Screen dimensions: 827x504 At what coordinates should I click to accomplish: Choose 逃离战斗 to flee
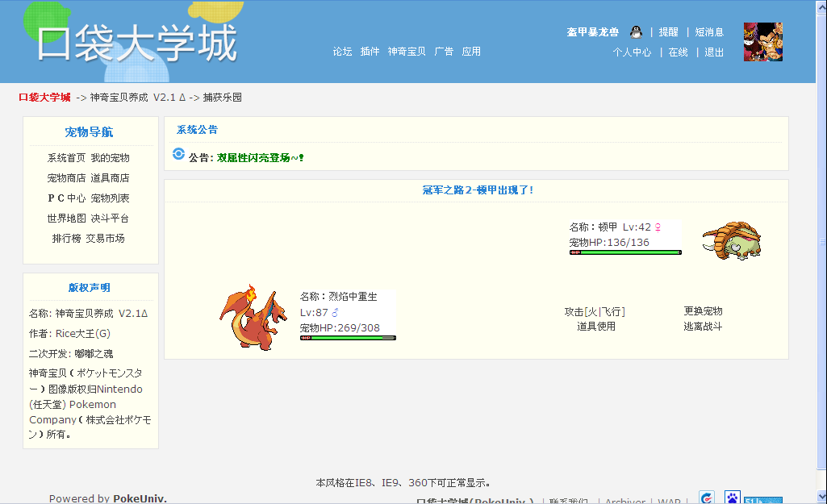click(x=703, y=327)
